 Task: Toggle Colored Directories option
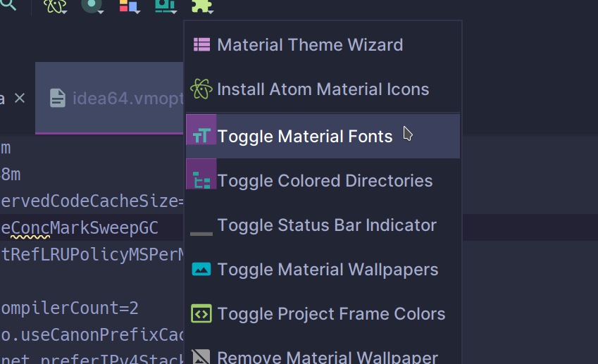pos(323,180)
